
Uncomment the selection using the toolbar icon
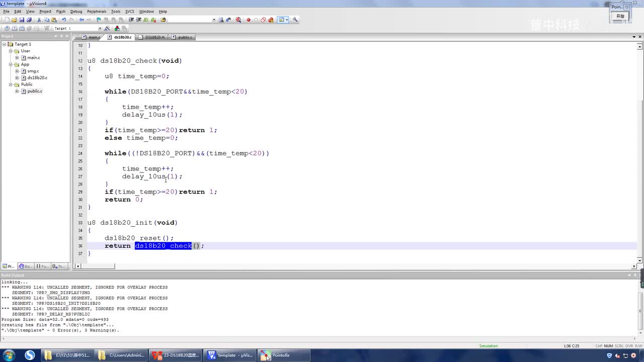(x=153, y=20)
